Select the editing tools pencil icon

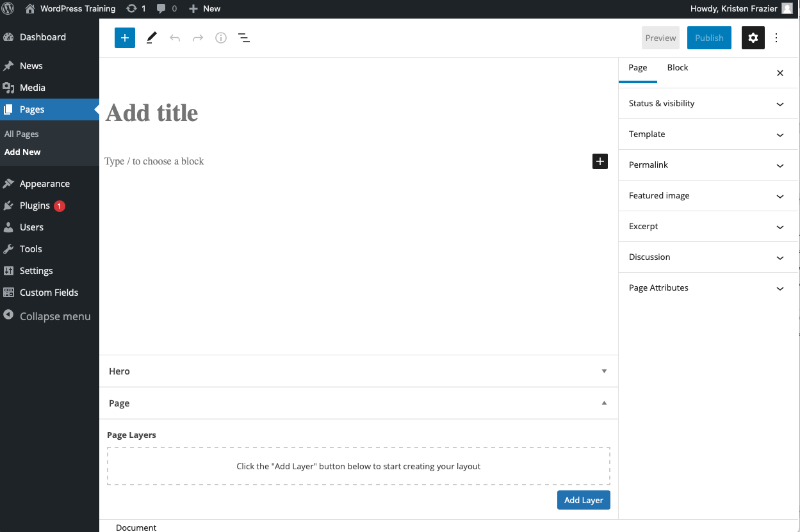(x=151, y=38)
